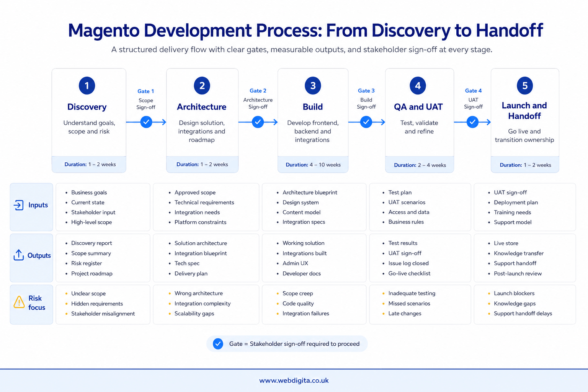The width and height of the screenshot is (588, 392).
Task: Click the Gate 1 label
Action: [146, 91]
